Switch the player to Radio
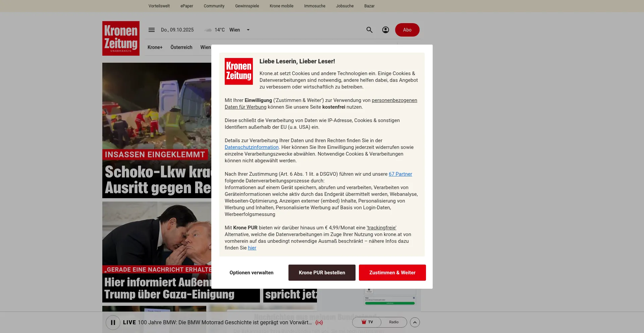 coord(394,322)
